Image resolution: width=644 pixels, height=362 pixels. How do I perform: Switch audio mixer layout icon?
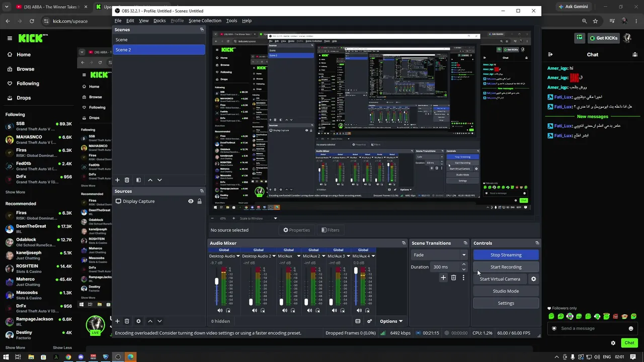(x=358, y=321)
